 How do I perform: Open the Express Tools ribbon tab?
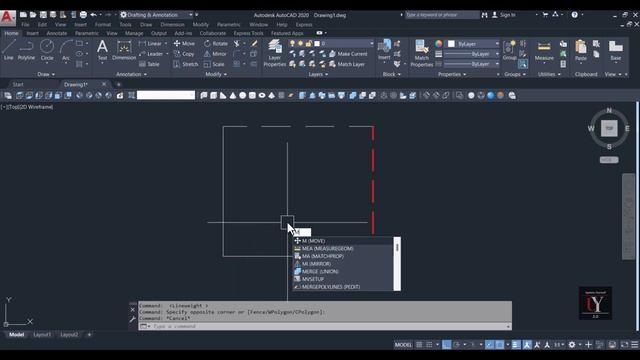click(248, 33)
